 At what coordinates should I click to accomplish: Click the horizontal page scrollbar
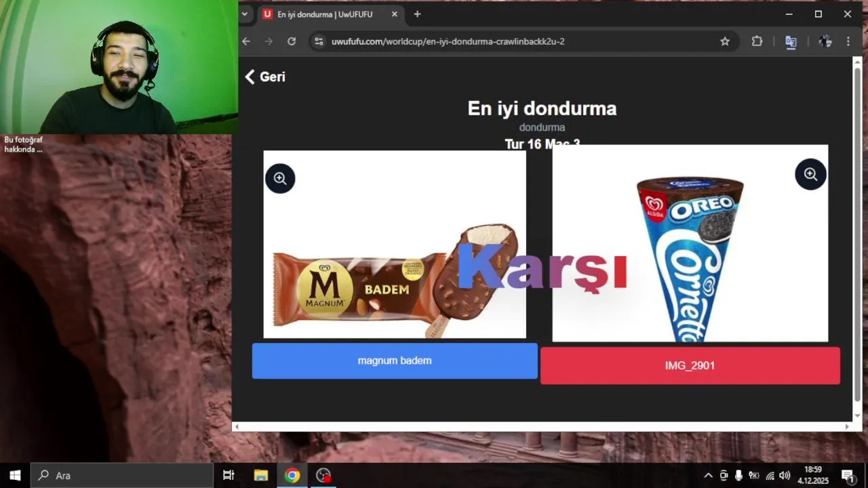[542, 426]
